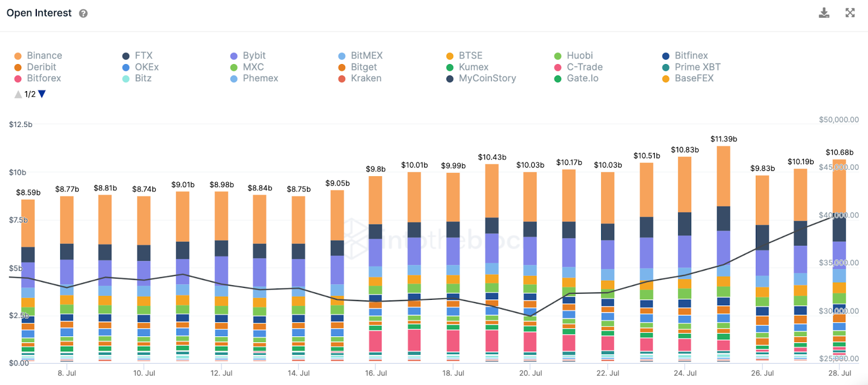Screen dimensions: 868x385
Task: Click the Open Interest title
Action: [39, 13]
